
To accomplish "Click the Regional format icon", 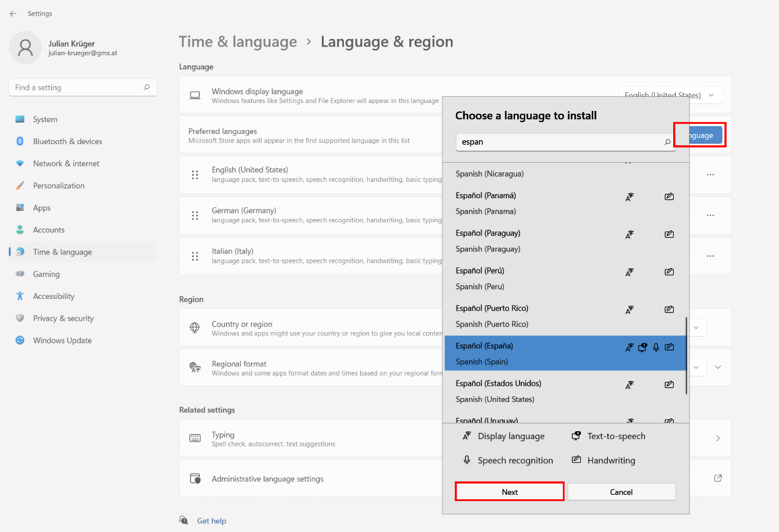I will point(195,367).
